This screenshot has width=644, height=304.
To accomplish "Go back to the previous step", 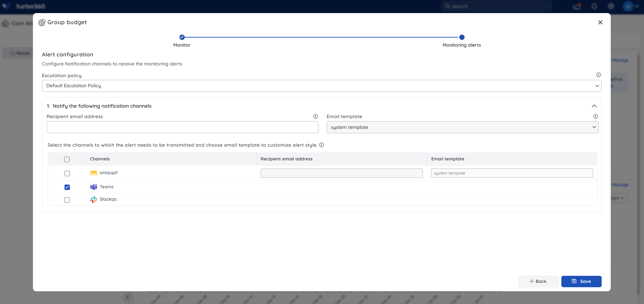I will pos(538,282).
